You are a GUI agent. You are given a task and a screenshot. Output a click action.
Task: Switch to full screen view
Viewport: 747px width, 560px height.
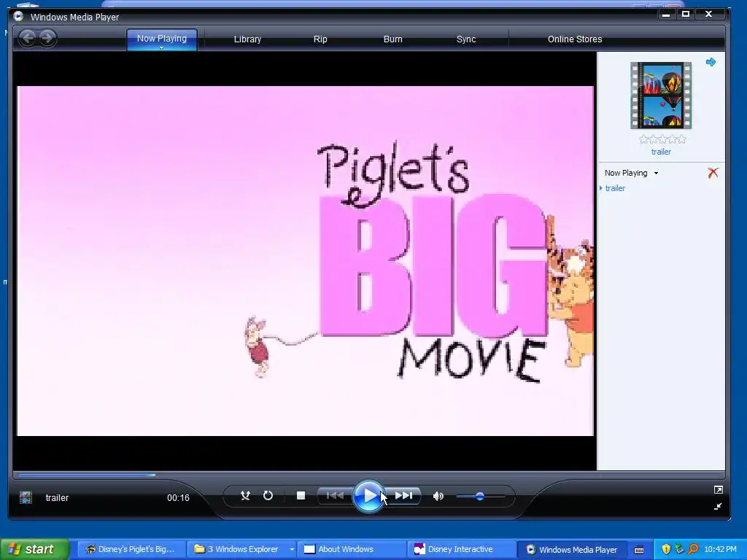pyautogui.click(x=718, y=489)
